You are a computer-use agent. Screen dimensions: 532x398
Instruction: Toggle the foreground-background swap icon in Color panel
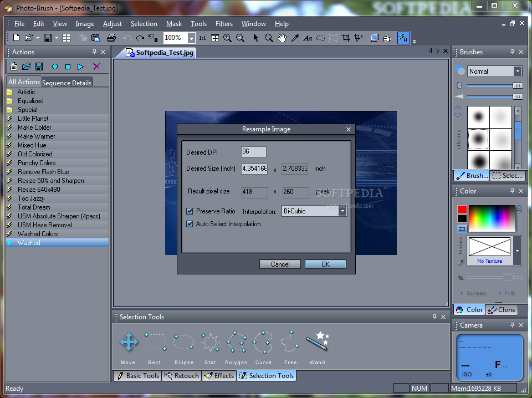coord(462,229)
